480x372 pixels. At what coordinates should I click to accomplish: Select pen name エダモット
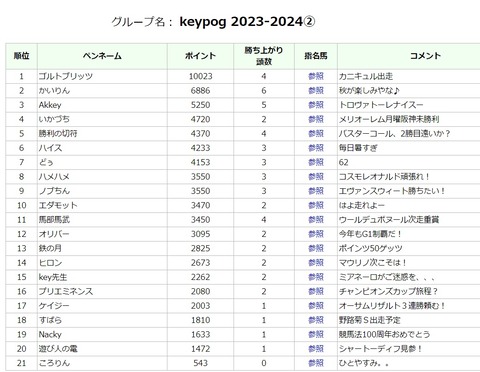(58, 205)
